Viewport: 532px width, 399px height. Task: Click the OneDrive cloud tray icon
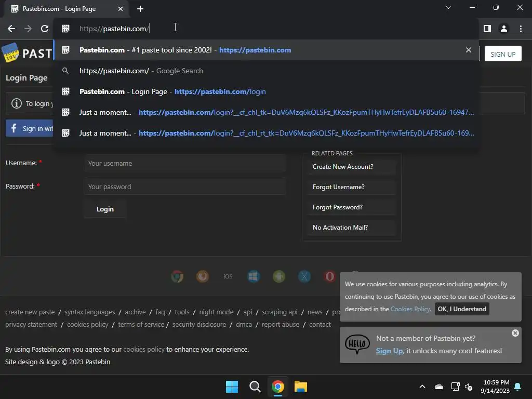[x=439, y=387]
